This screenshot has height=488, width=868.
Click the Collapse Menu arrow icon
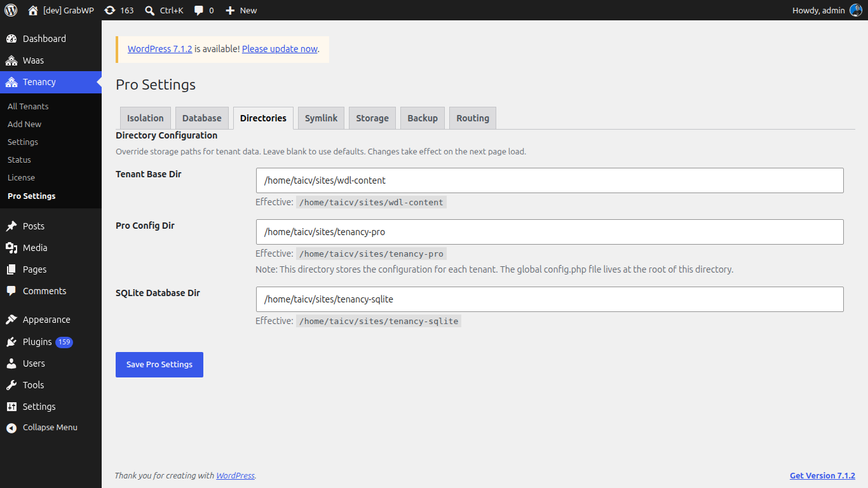coord(11,428)
